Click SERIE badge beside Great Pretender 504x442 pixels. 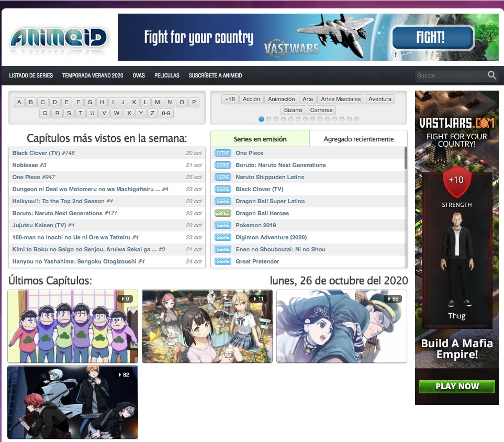click(223, 261)
